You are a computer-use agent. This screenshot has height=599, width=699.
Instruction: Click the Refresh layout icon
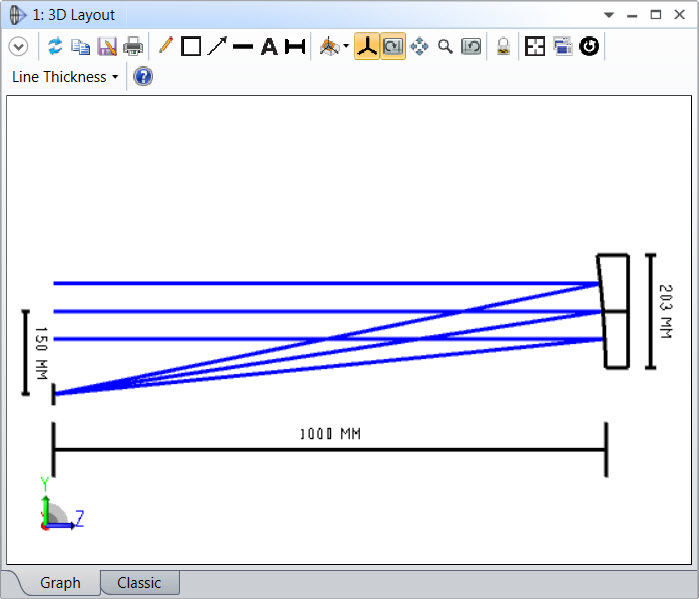[x=55, y=46]
